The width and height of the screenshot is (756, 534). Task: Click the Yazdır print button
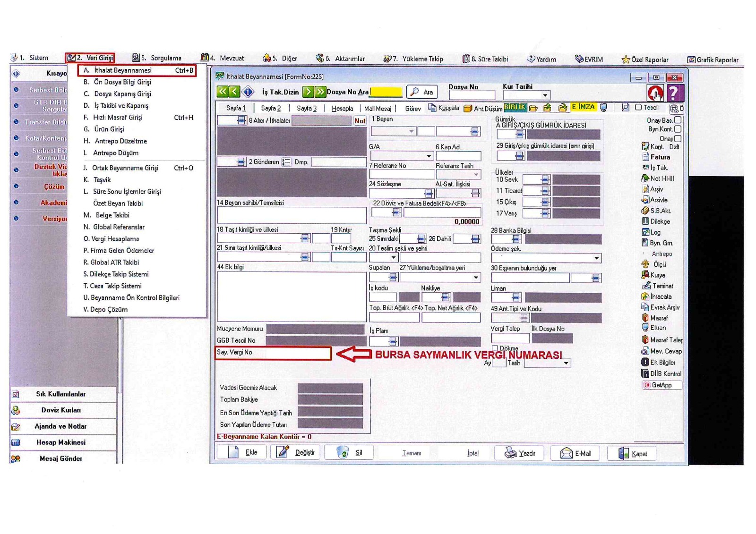520,453
